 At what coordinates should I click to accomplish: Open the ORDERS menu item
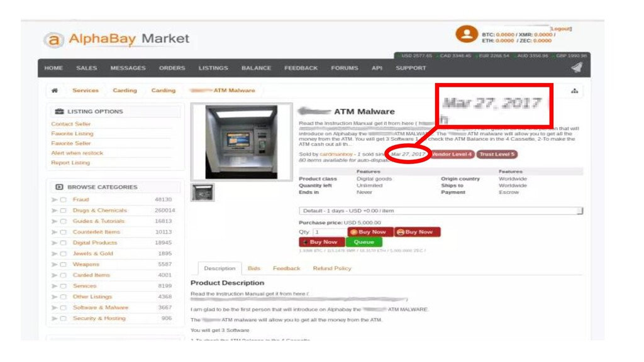pyautogui.click(x=172, y=68)
